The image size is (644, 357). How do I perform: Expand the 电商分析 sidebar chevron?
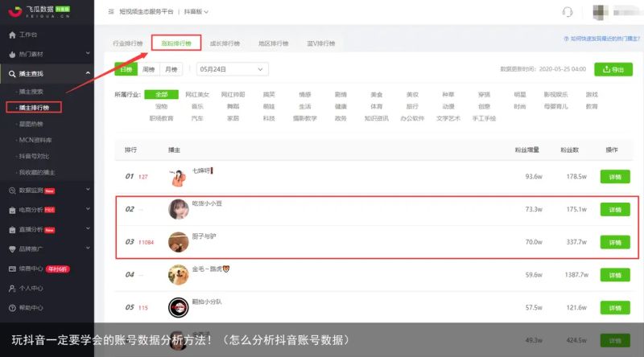(x=88, y=209)
